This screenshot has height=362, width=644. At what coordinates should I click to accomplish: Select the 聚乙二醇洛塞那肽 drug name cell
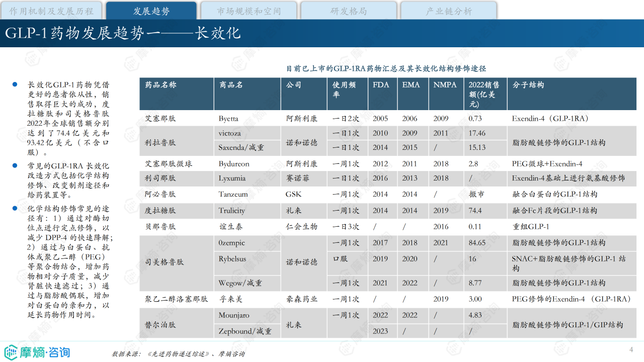click(x=177, y=299)
